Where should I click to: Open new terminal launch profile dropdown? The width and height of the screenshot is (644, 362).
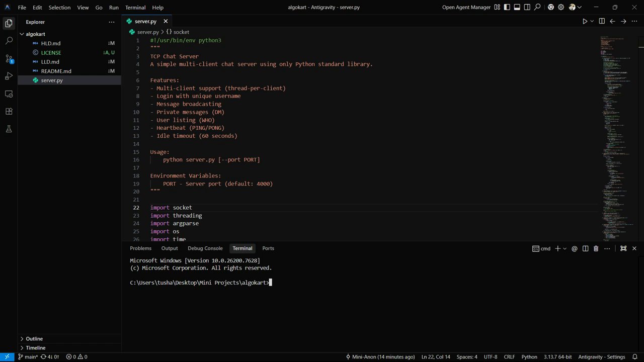coord(565,248)
